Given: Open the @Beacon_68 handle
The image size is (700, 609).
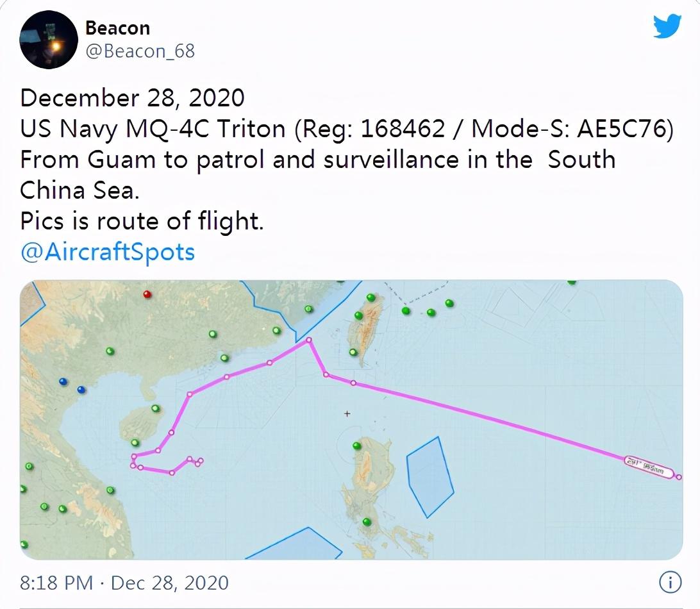Looking at the screenshot, I should click(140, 51).
